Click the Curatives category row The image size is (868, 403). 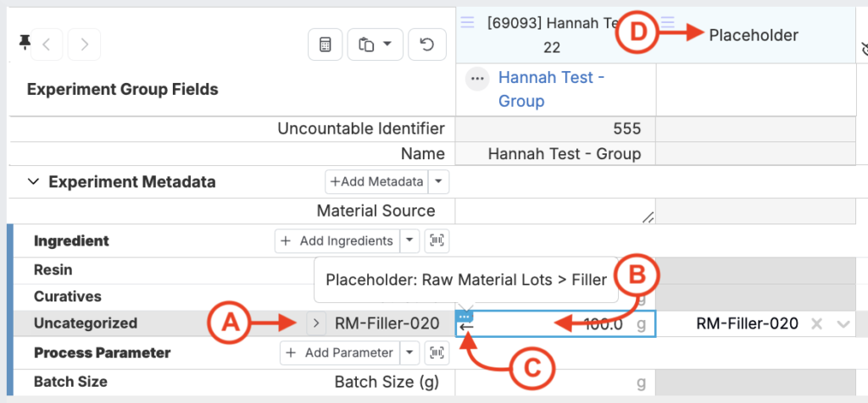68,296
